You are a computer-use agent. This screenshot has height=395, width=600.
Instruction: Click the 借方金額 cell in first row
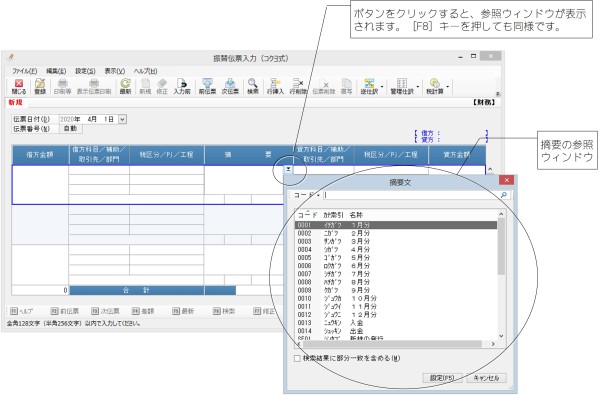click(41, 184)
